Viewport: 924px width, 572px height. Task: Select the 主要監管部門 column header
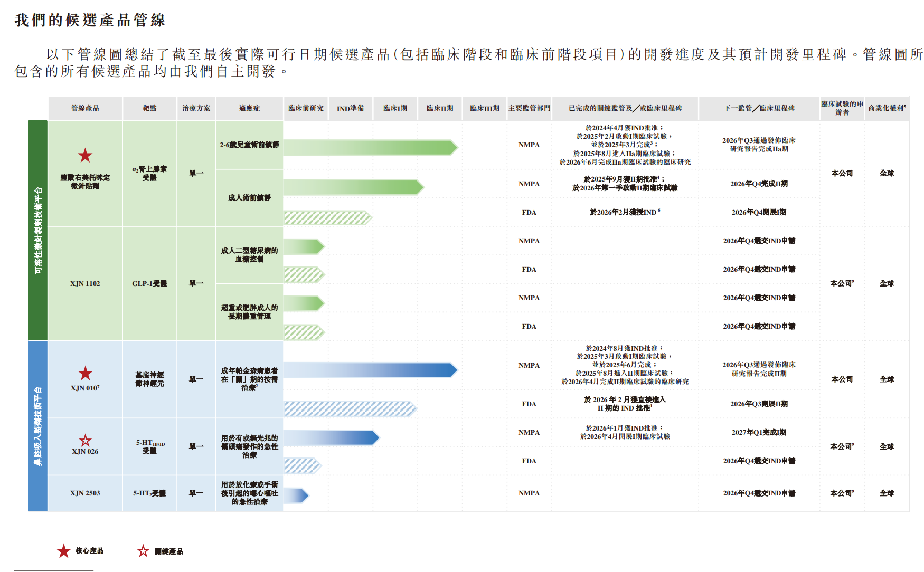tap(529, 108)
